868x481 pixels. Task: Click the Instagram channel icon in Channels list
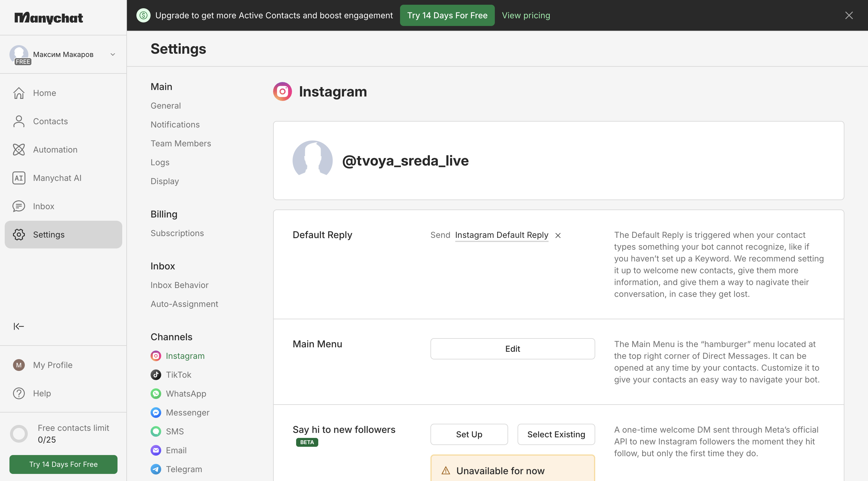point(156,356)
